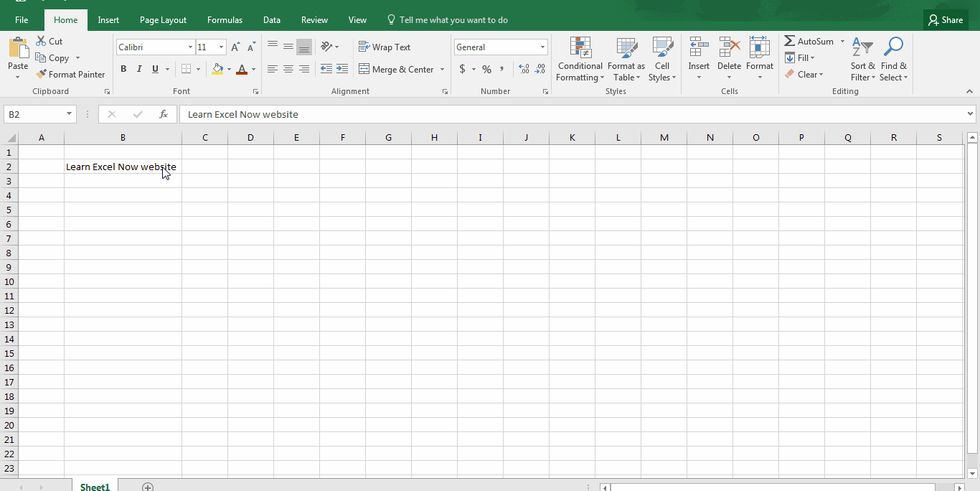This screenshot has height=491, width=980.
Task: Apply the borders icon
Action: [x=187, y=69]
